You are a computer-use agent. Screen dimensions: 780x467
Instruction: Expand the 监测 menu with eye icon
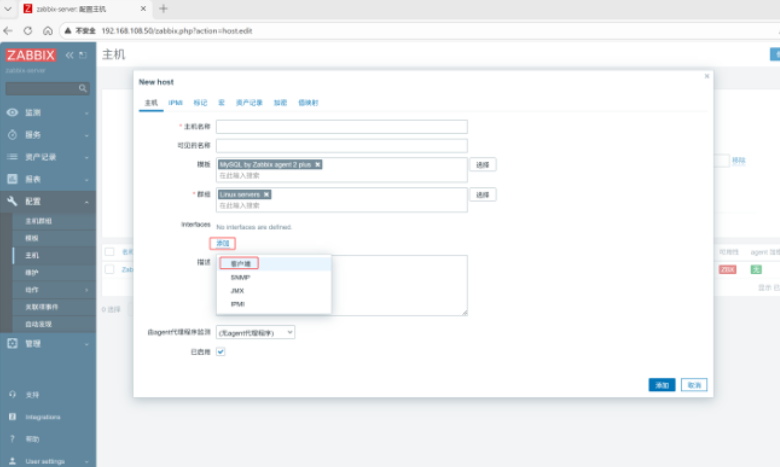pyautogui.click(x=48, y=113)
